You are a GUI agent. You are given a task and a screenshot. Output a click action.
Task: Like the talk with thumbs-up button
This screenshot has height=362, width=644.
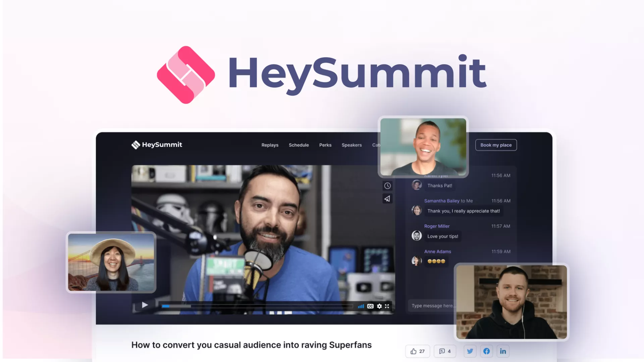coord(417,351)
